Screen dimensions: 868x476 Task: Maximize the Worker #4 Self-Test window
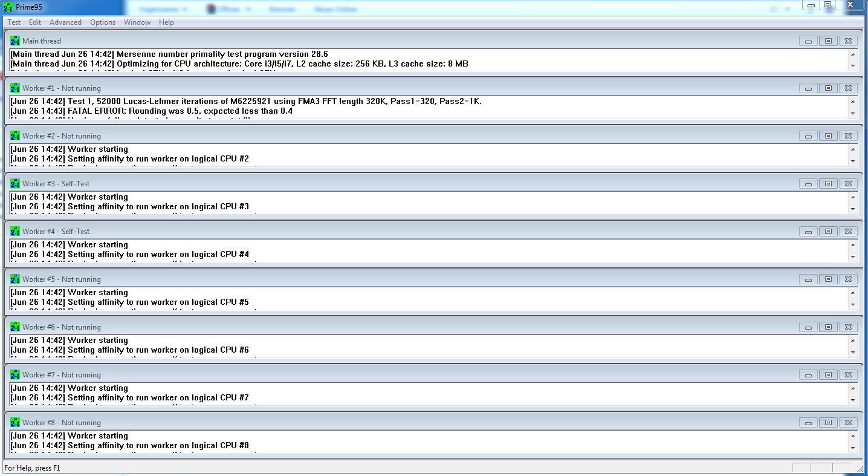(828, 232)
